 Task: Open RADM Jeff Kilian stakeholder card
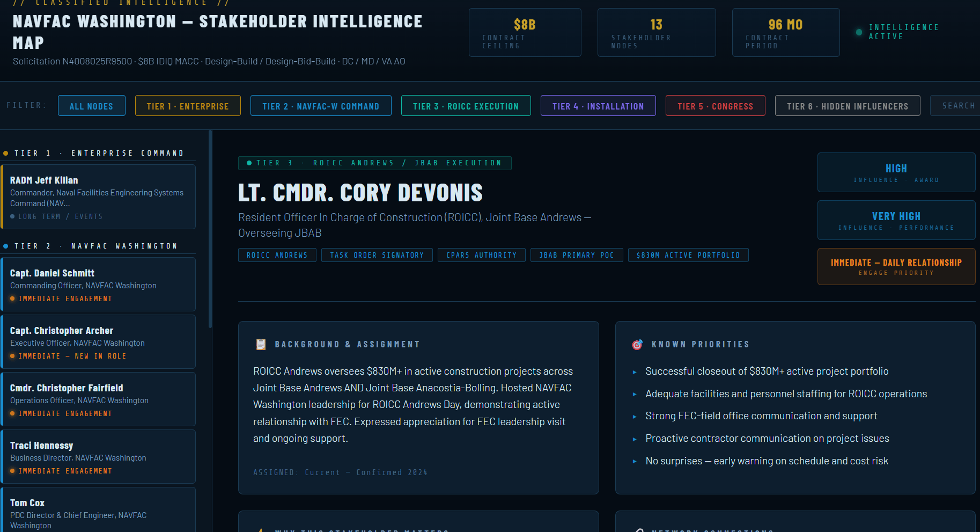click(x=98, y=196)
